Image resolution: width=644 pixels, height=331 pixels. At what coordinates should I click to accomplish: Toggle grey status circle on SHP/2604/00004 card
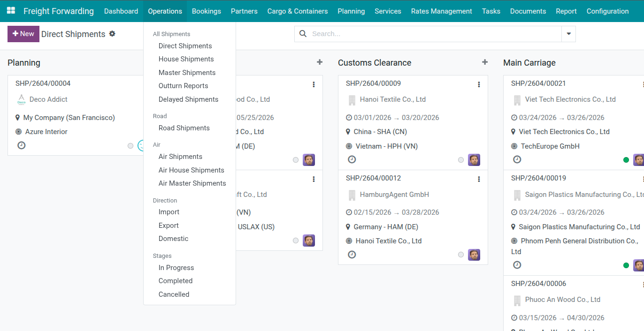[x=130, y=146]
